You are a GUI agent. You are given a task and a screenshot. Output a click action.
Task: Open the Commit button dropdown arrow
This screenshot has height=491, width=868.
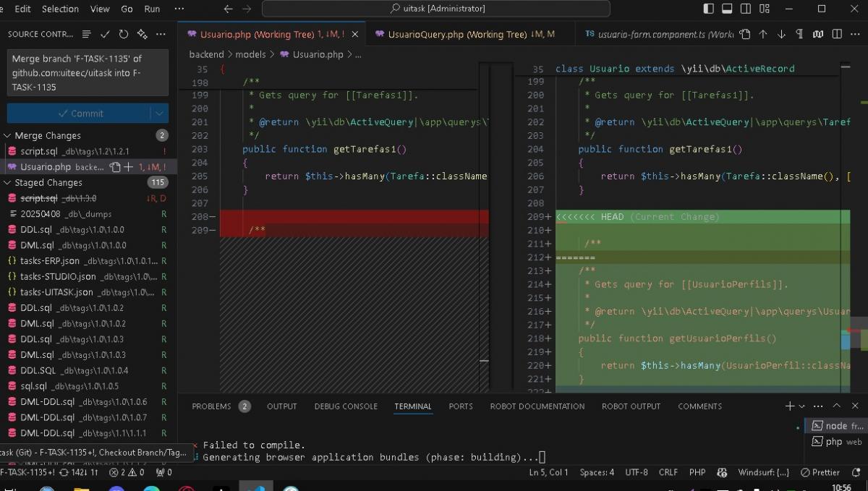coord(159,114)
